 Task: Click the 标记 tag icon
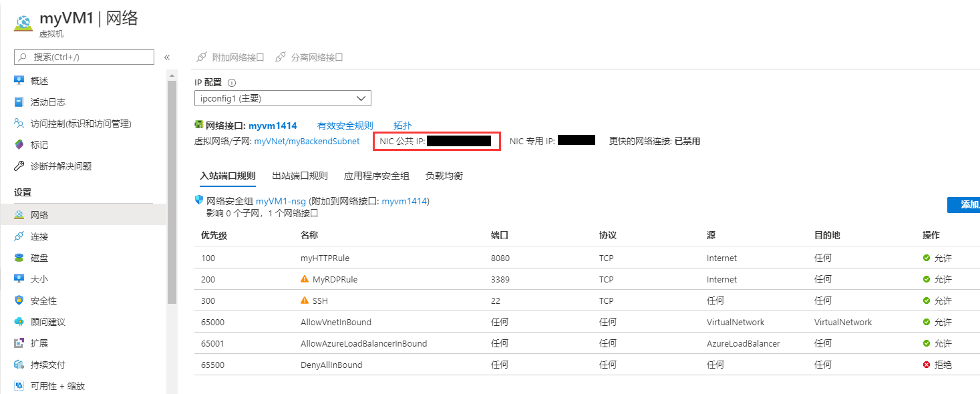tap(19, 145)
